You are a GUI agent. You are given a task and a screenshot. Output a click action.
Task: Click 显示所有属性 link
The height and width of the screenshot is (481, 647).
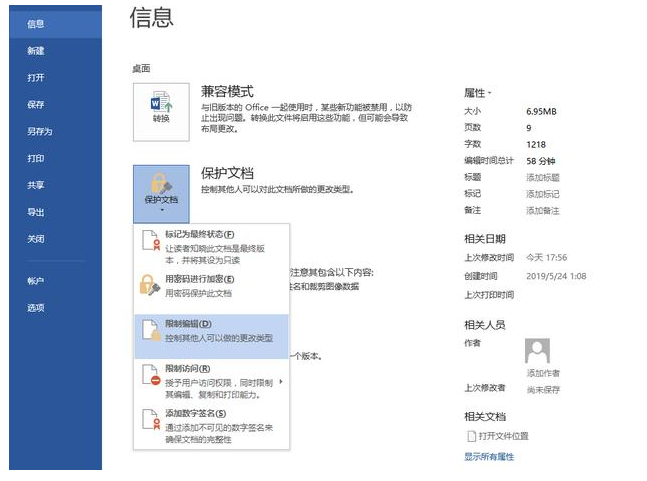pos(489,457)
